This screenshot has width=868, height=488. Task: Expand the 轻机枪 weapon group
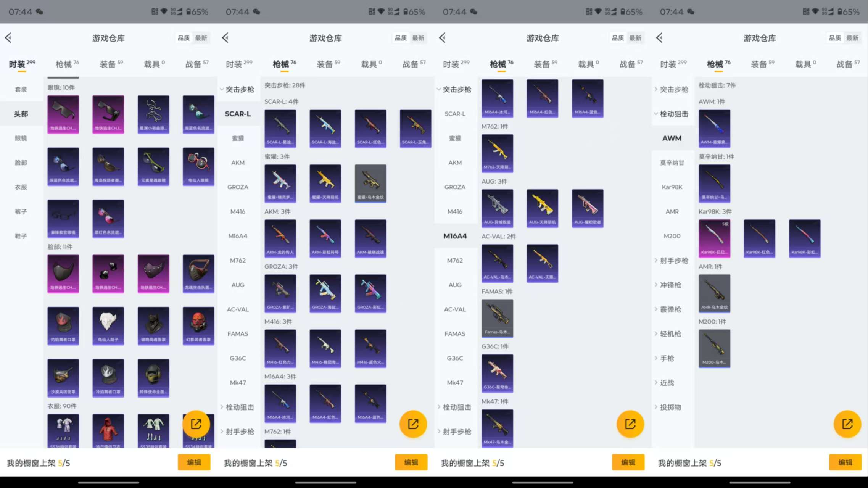pos(670,334)
